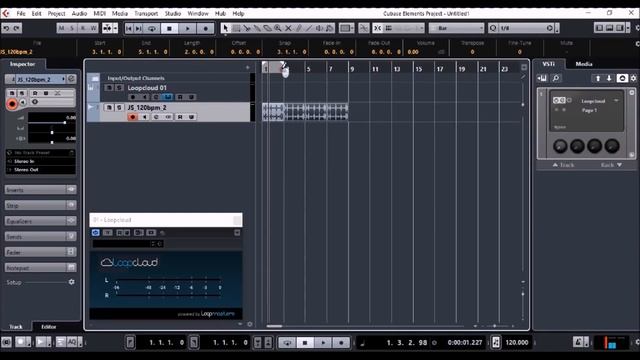The height and width of the screenshot is (360, 640).
Task: Select the Range Selection tool
Action: tap(236, 28)
